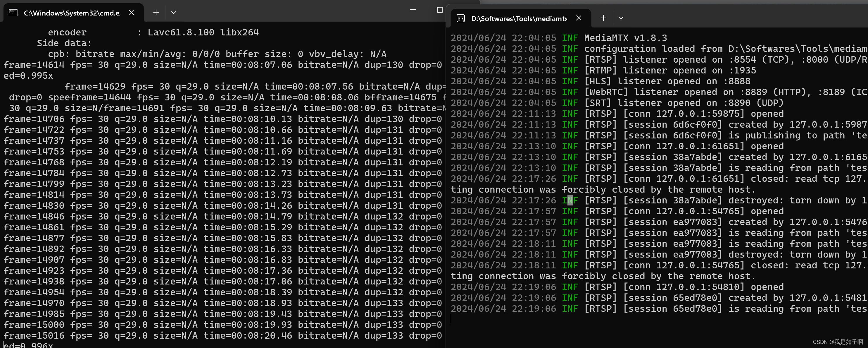The height and width of the screenshot is (348, 868).
Task: Click the '[RTMP] listener opened on :1935' line
Action: 603,70
